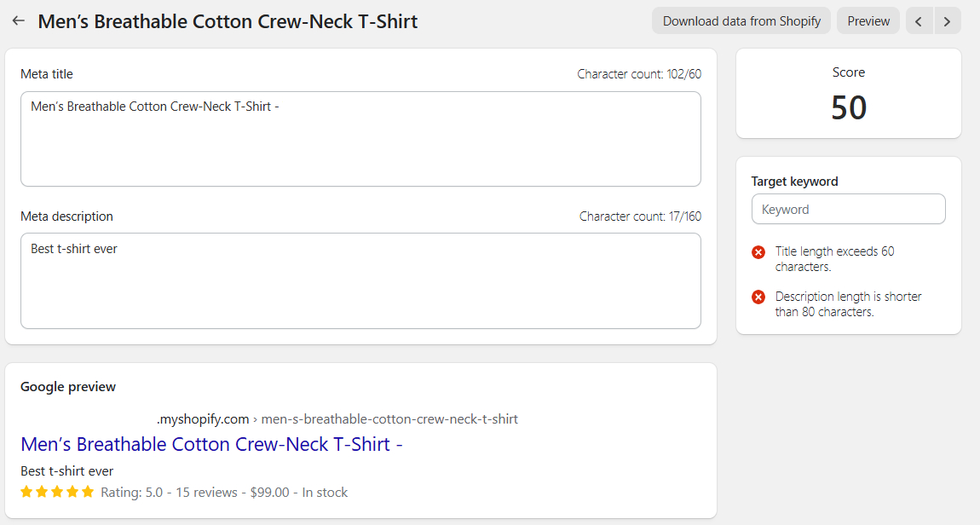980x525 pixels.
Task: Go to previous product chevron
Action: [919, 21]
